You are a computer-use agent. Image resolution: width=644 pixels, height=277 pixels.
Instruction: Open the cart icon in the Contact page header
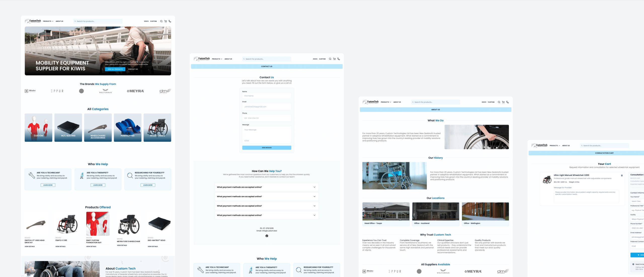pos(334,59)
